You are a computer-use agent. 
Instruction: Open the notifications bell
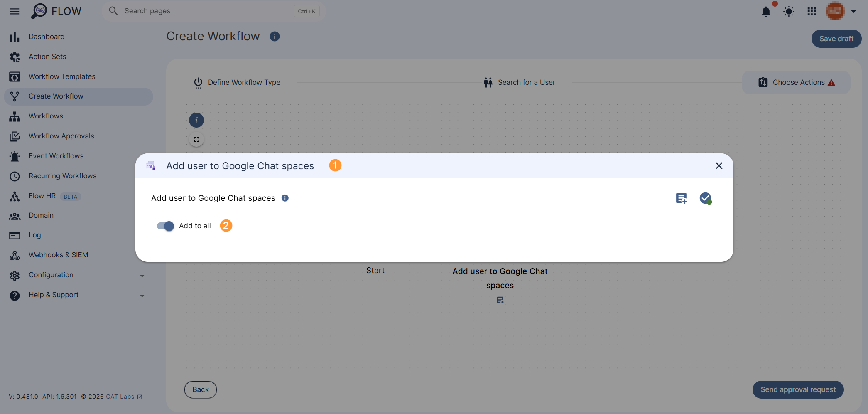pyautogui.click(x=766, y=11)
